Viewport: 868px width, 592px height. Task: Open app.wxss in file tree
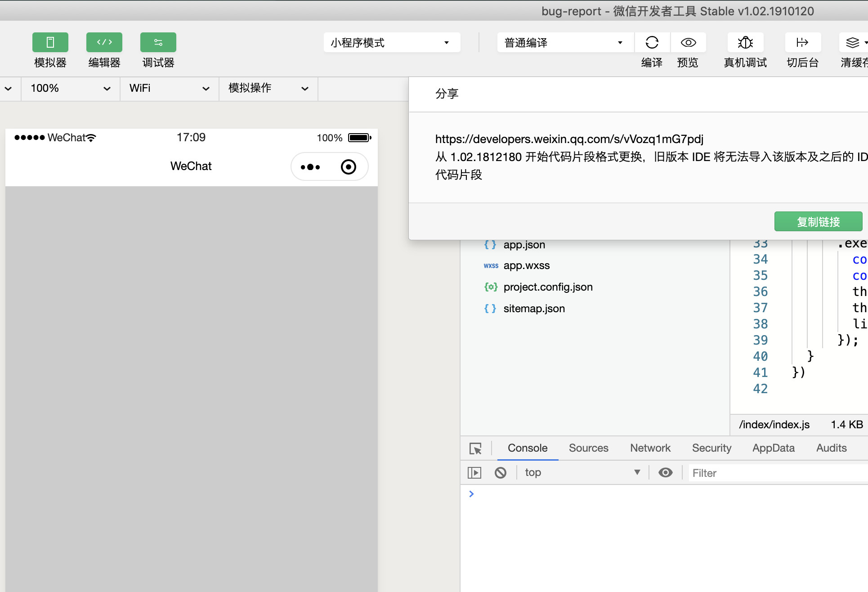(527, 265)
